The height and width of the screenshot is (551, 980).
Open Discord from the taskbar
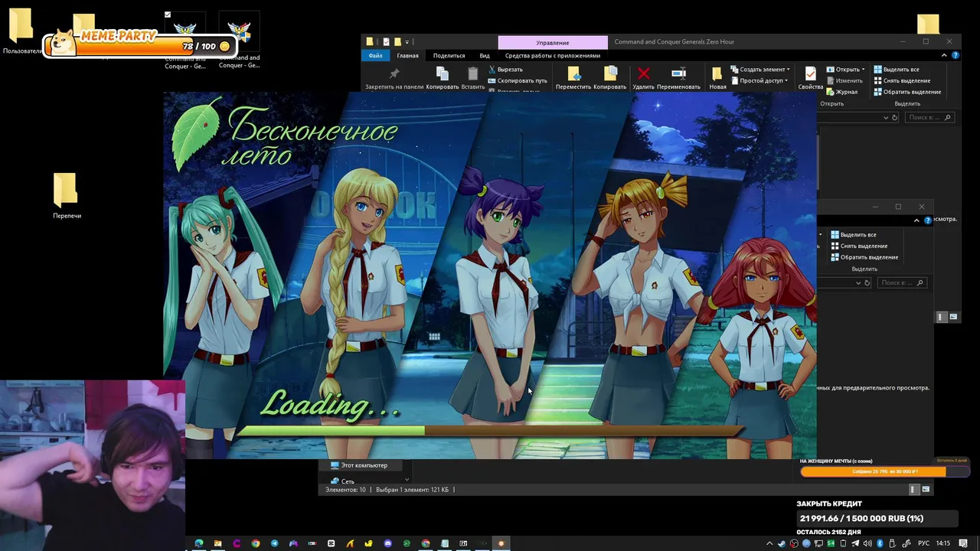tap(387, 543)
